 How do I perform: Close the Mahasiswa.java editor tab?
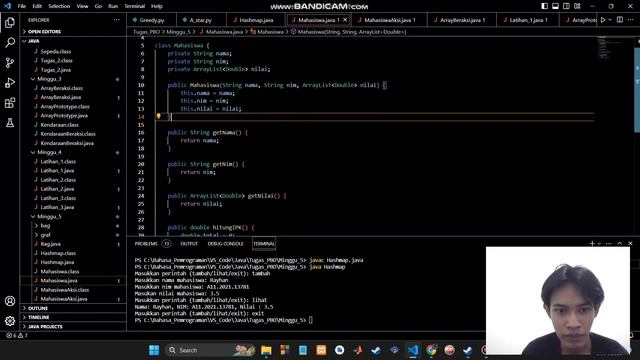tap(345, 20)
